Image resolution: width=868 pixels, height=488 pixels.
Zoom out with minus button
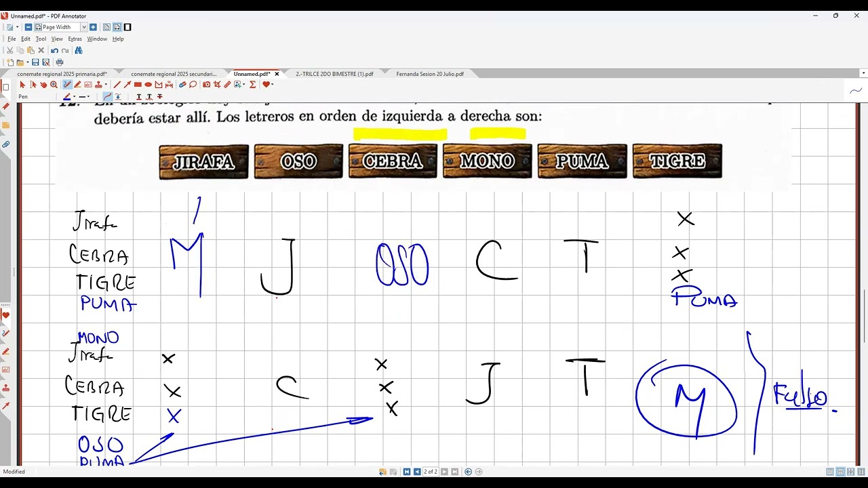(x=28, y=27)
